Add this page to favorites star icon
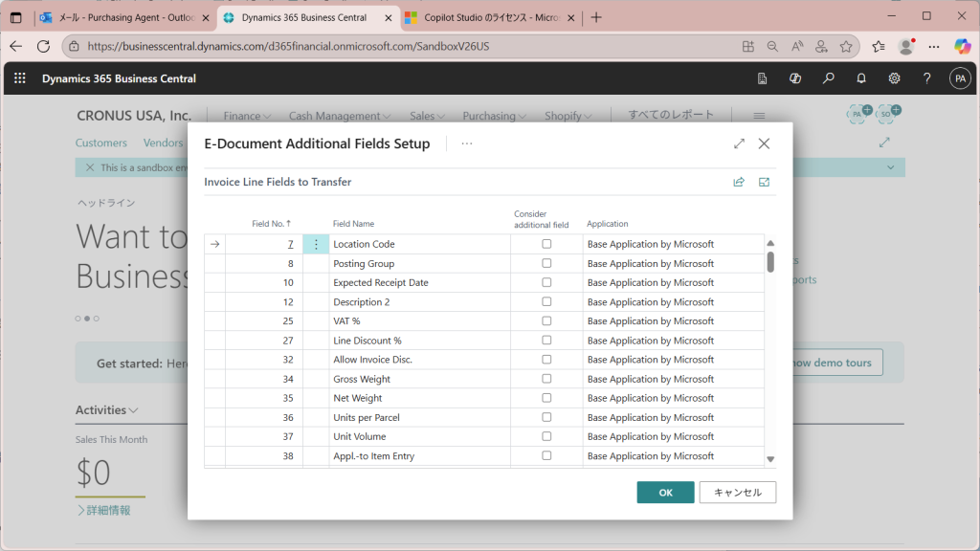The width and height of the screenshot is (980, 551). tap(846, 46)
